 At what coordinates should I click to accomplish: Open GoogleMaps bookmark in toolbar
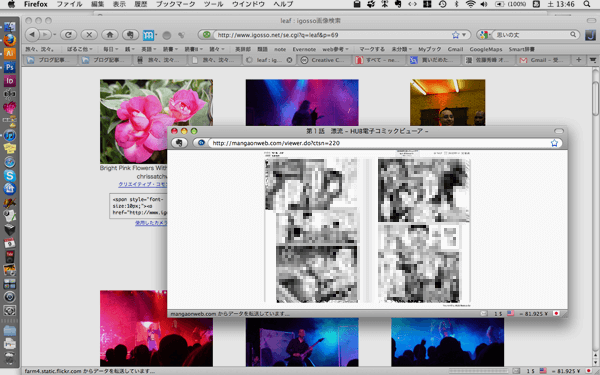(x=486, y=49)
